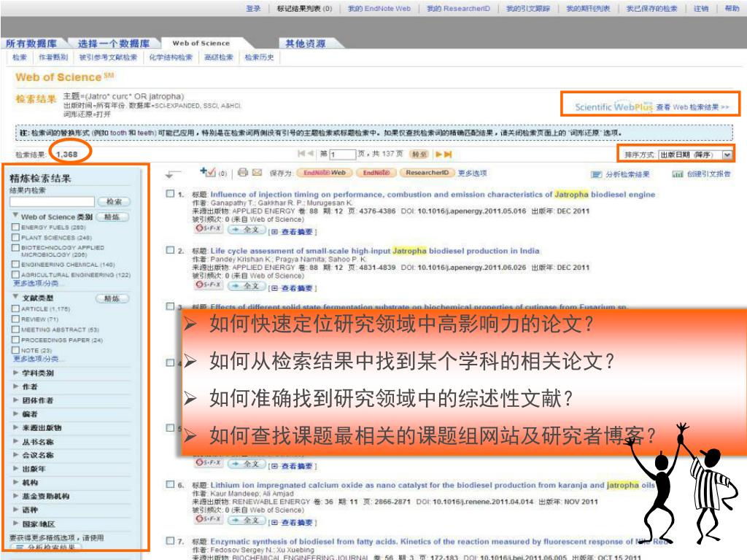Save results to EndNote

tap(376, 173)
